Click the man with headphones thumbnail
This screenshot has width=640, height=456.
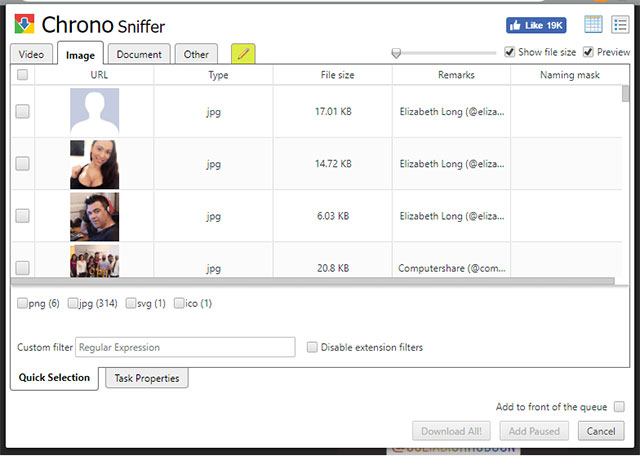[x=95, y=217]
